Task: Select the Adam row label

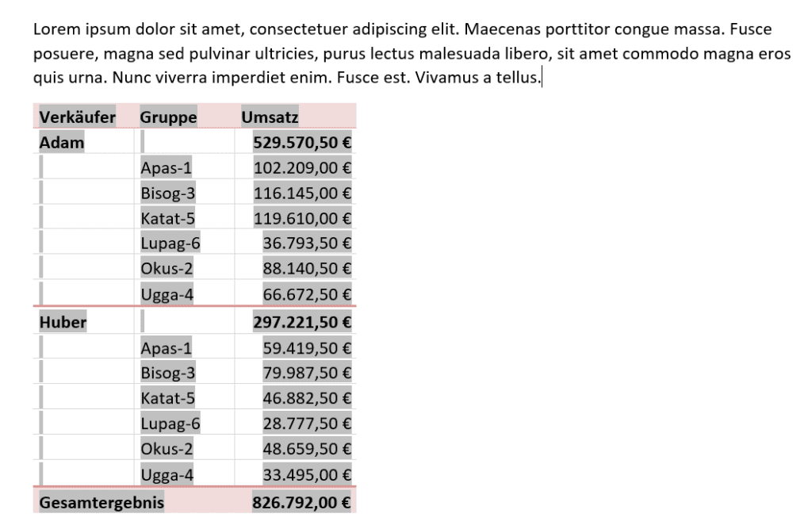Action: pos(62,143)
